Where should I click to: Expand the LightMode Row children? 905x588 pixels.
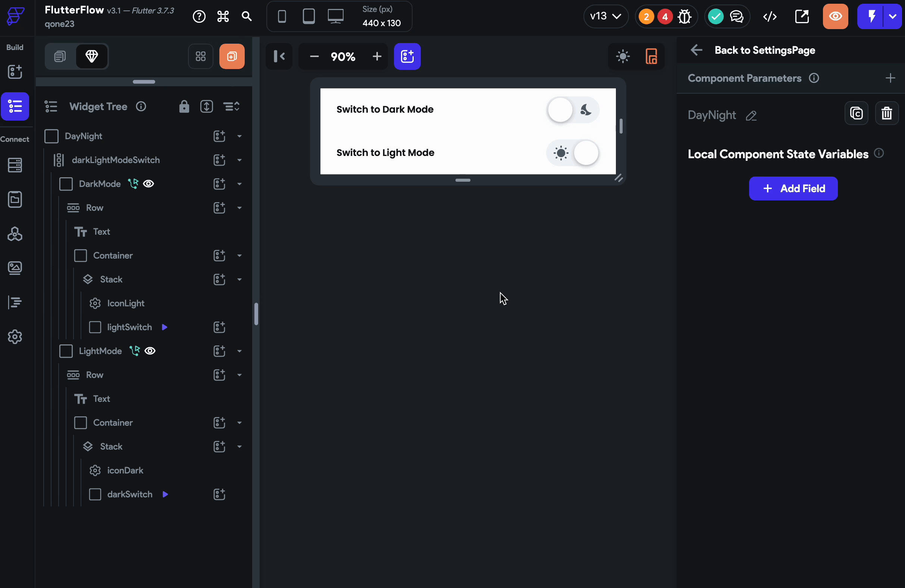click(240, 375)
